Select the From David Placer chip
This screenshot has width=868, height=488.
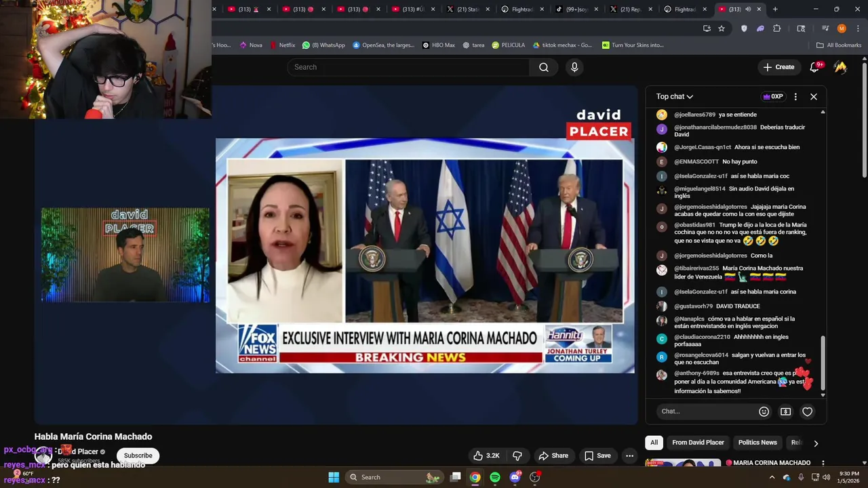pyautogui.click(x=698, y=443)
